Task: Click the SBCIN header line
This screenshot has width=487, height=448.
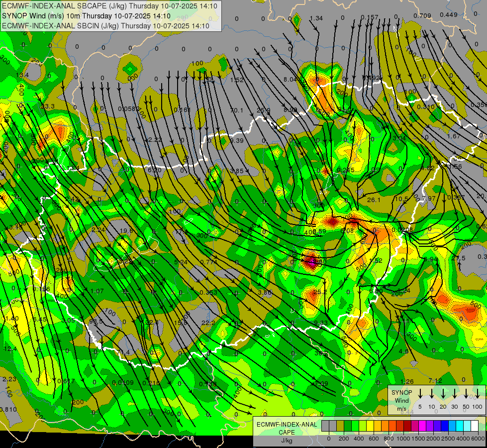Action: pyautogui.click(x=105, y=26)
